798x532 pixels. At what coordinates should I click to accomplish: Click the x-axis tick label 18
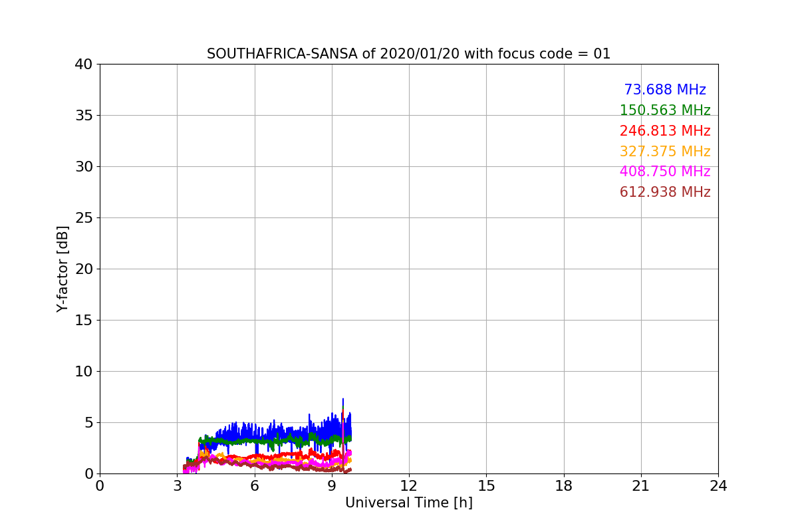[564, 486]
